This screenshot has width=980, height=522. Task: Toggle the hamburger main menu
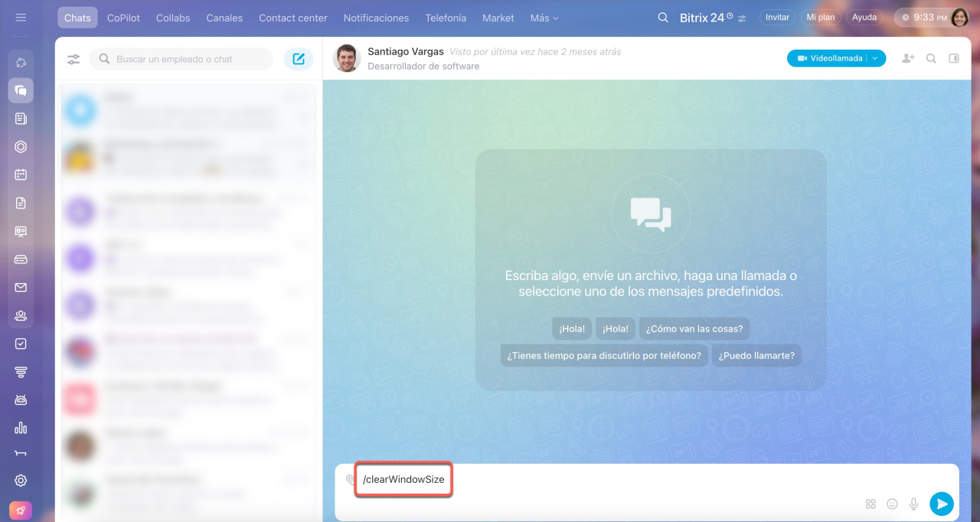tap(21, 18)
